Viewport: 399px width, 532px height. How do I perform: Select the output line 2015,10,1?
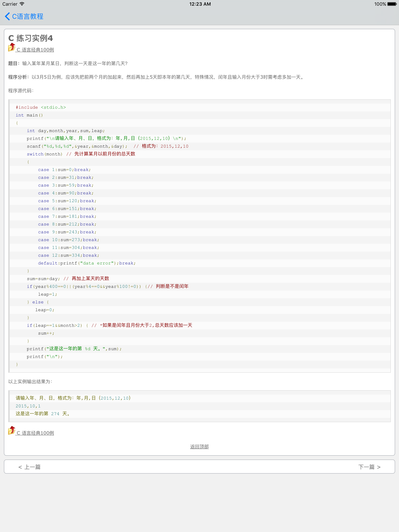click(28, 406)
